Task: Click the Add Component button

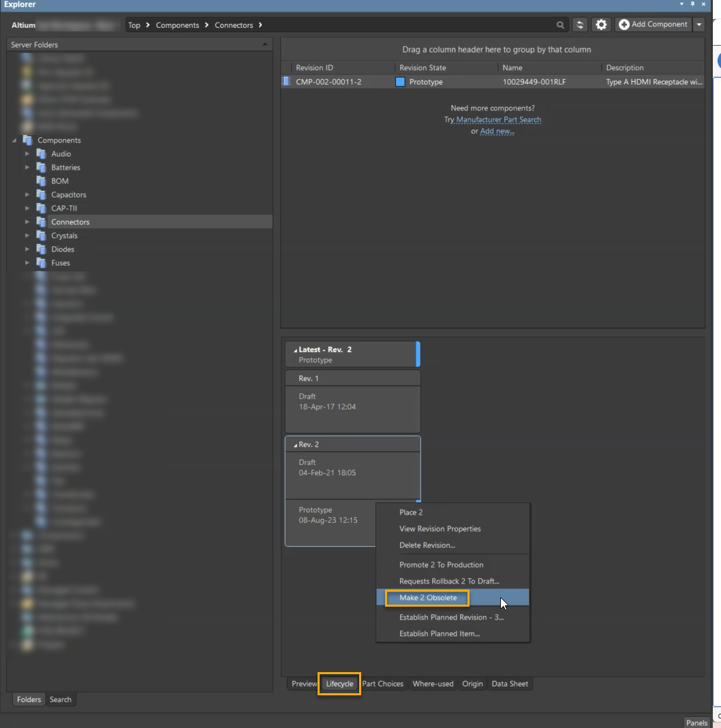Action: (x=653, y=25)
